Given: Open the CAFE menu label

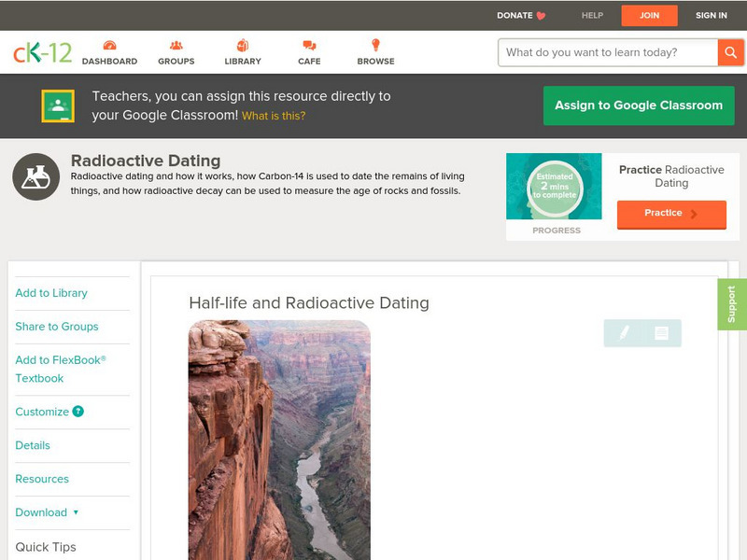Looking at the screenshot, I should pyautogui.click(x=309, y=62).
